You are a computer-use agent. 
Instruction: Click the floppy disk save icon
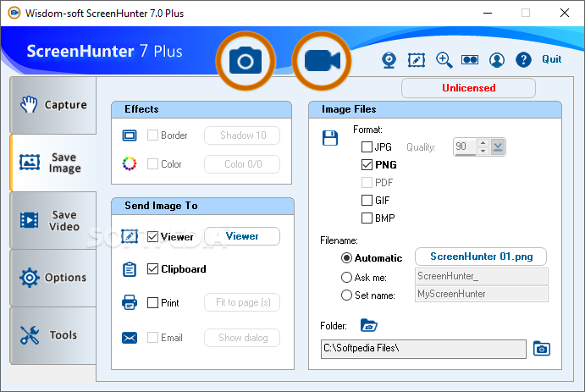330,138
